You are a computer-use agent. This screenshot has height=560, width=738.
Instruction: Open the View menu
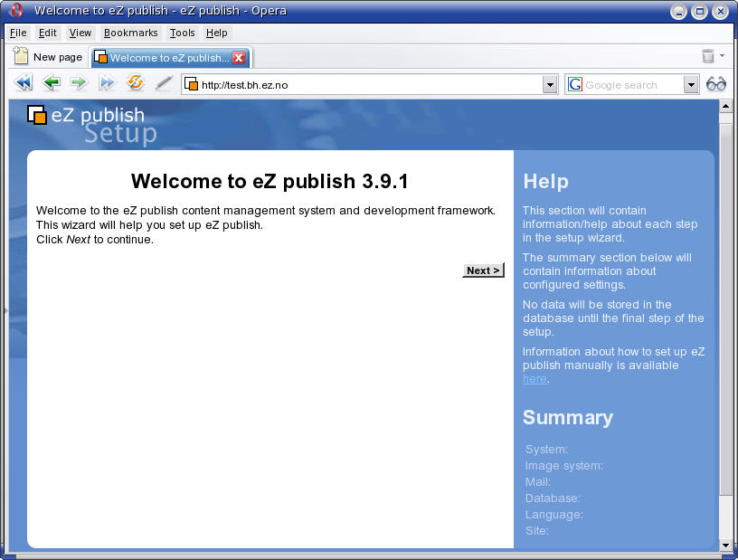(80, 33)
